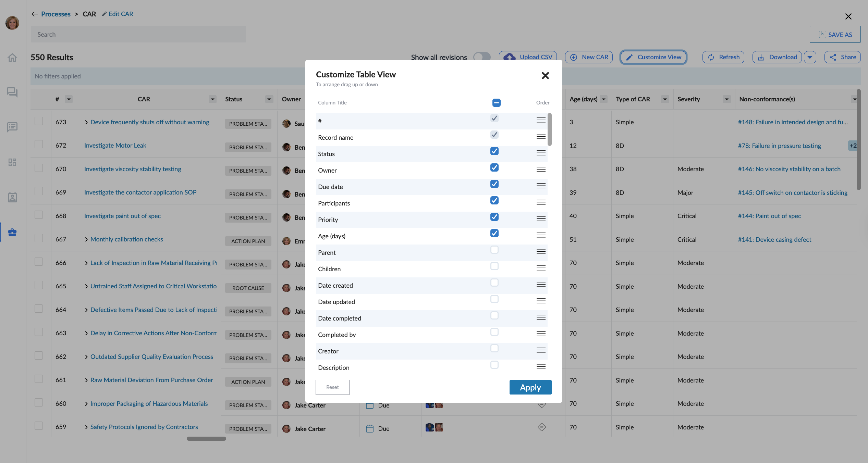Uncheck the Due date column checkbox
Viewport: 868px width, 463px height.
(494, 184)
